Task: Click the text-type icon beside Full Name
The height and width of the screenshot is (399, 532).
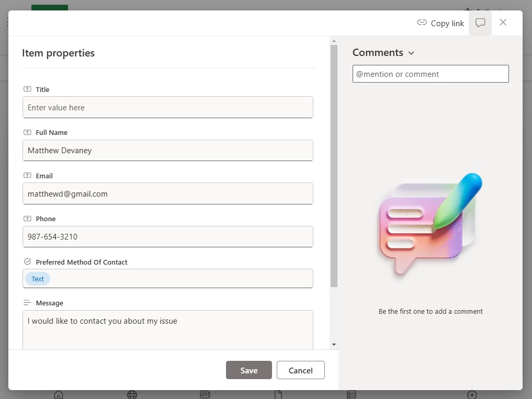Action: (27, 132)
